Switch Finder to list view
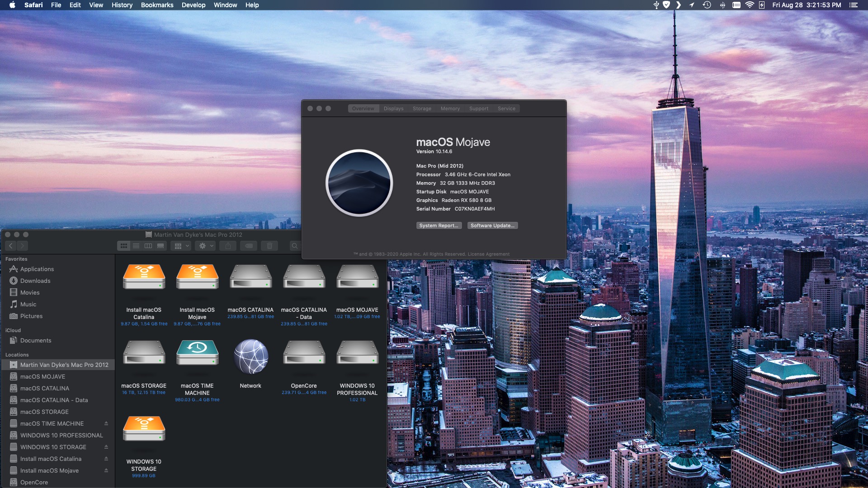The width and height of the screenshot is (868, 488). point(136,246)
